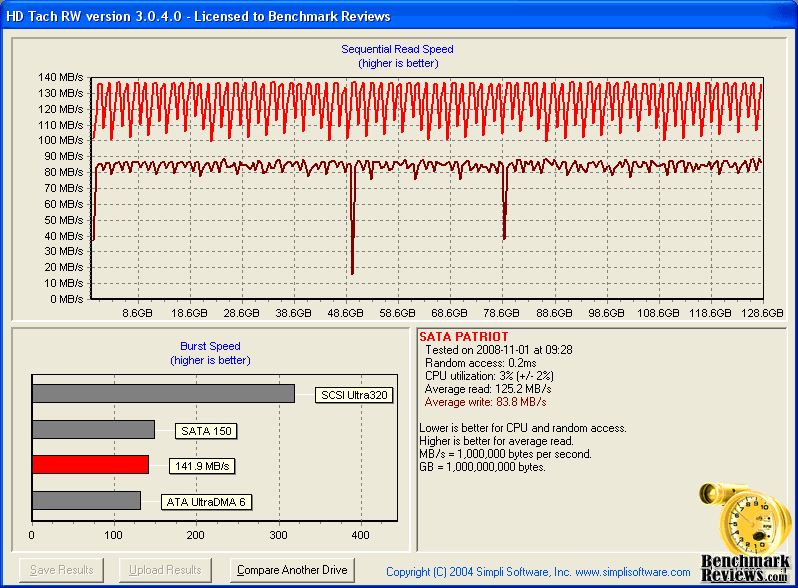Select the SATA 150 gray bar
Viewport: 798px width, 588px height.
tap(94, 429)
